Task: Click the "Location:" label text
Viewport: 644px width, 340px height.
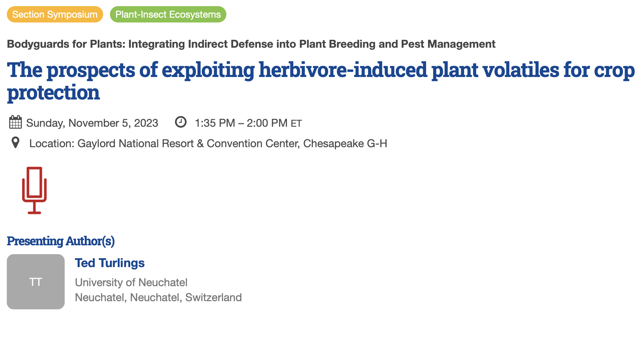Action: (52, 143)
